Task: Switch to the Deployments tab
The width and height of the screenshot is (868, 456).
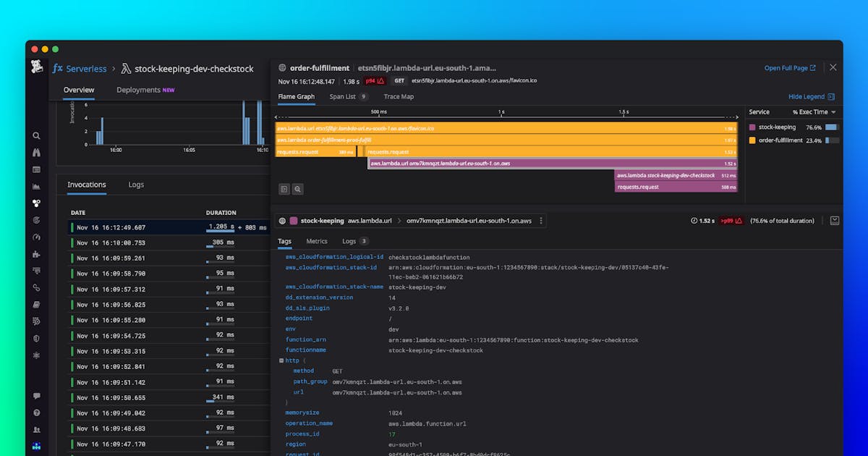Action: pos(145,90)
